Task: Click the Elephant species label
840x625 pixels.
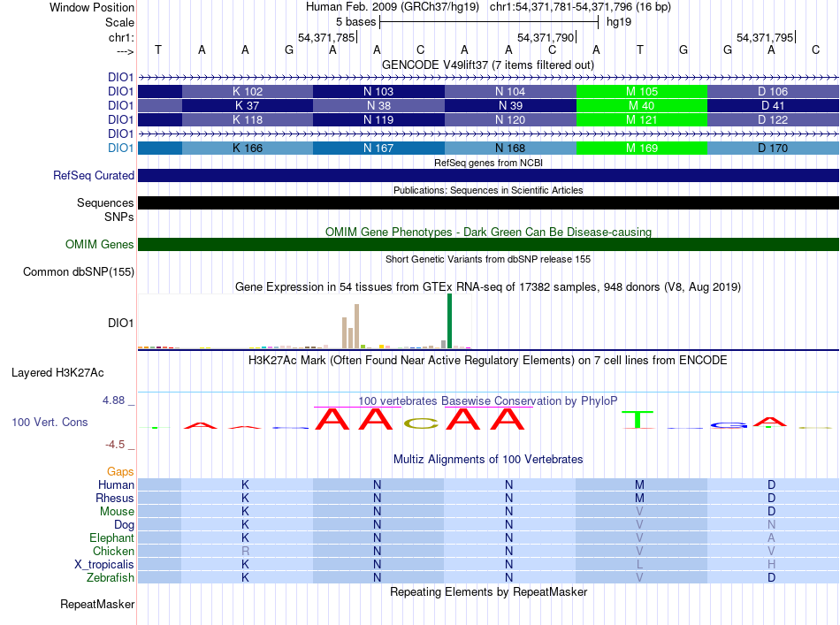Action: (111, 537)
